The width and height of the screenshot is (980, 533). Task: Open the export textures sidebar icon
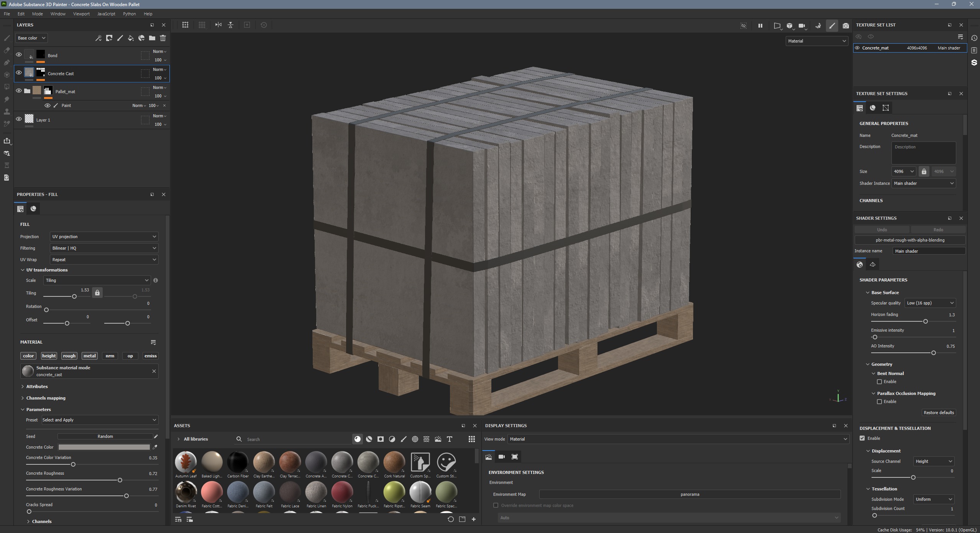tap(7, 141)
